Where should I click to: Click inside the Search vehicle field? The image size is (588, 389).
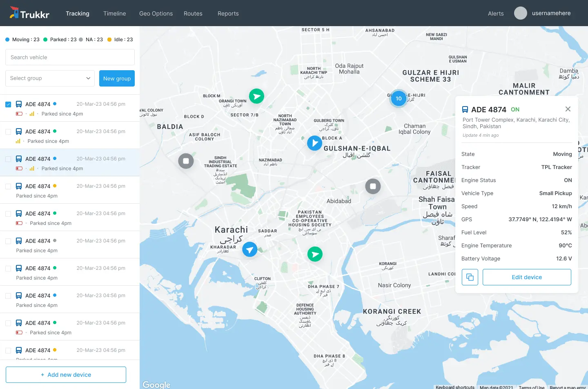click(69, 57)
